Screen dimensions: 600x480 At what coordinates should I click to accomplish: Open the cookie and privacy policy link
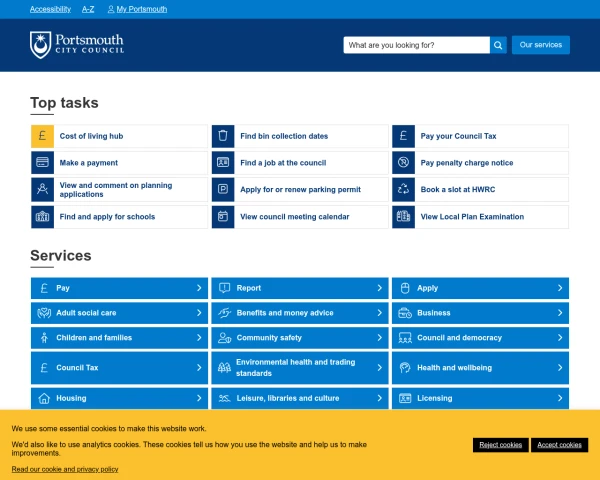pos(65,469)
